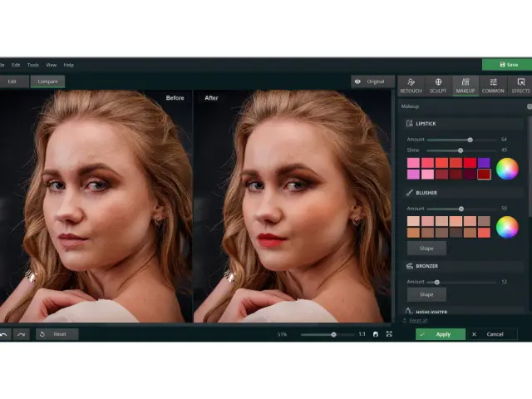Select the outlined dark red lipstick swatch

pyautogui.click(x=484, y=174)
